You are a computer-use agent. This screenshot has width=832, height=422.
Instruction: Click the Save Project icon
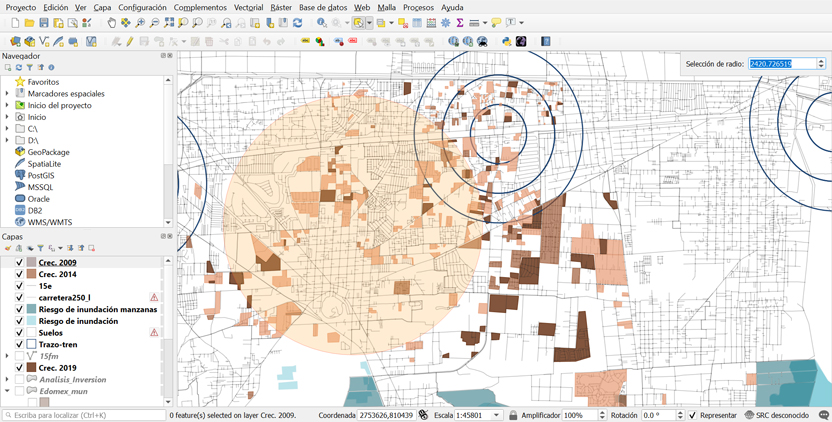coord(46,22)
